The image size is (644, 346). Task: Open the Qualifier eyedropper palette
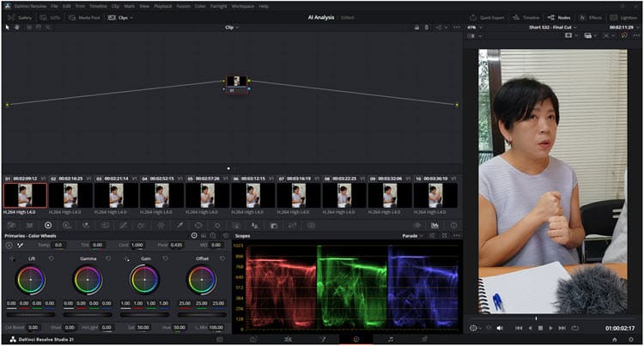(179, 225)
